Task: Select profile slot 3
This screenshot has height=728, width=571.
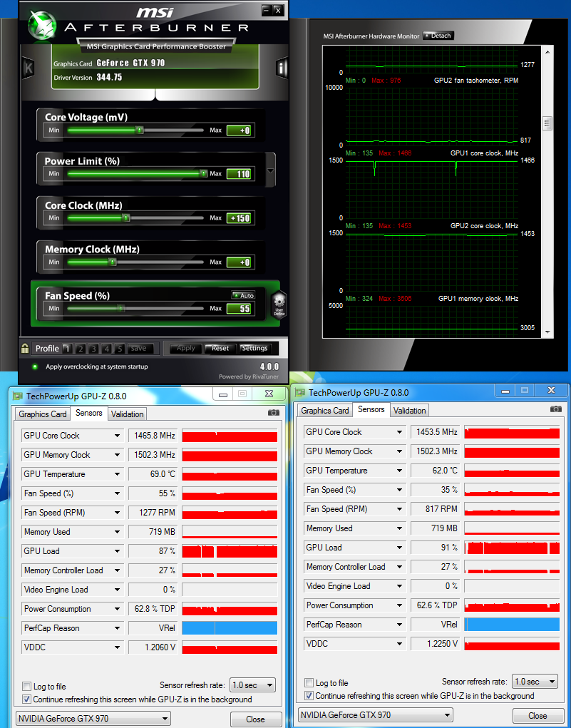Action: 93,349
